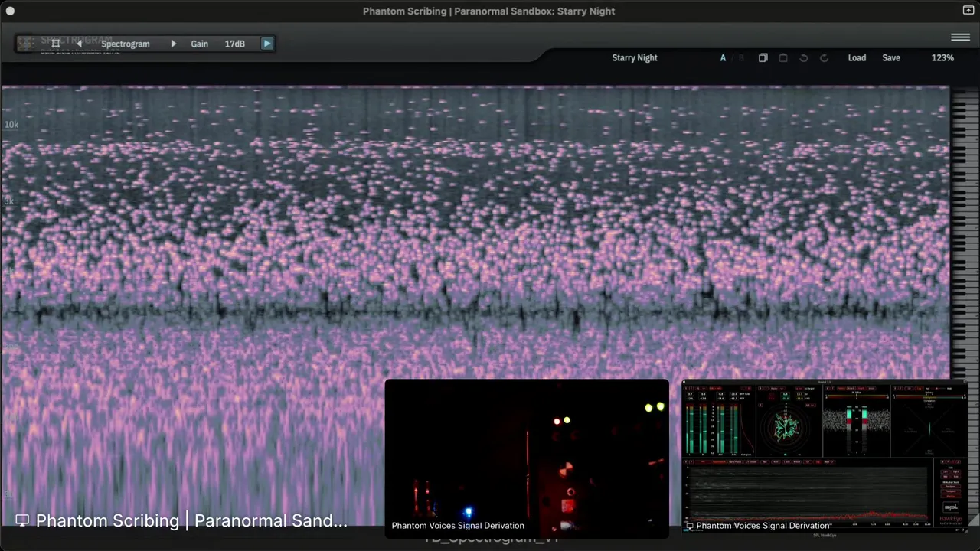The image size is (980, 551).
Task: Open the 123% zoom scale menu
Action: point(942,57)
